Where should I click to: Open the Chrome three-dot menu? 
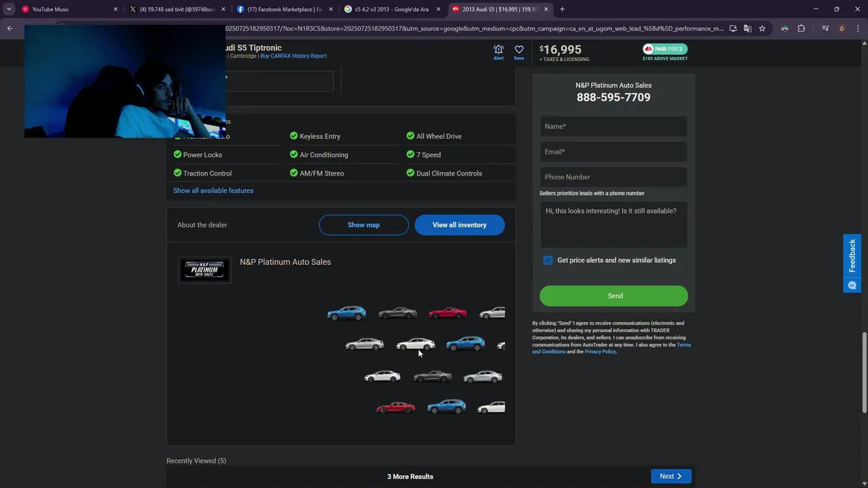pyautogui.click(x=859, y=28)
